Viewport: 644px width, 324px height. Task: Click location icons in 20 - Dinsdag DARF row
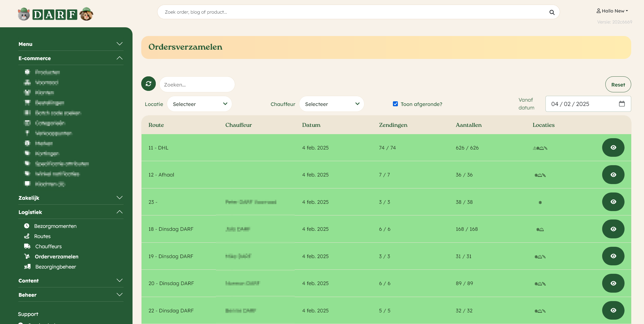[x=540, y=284]
